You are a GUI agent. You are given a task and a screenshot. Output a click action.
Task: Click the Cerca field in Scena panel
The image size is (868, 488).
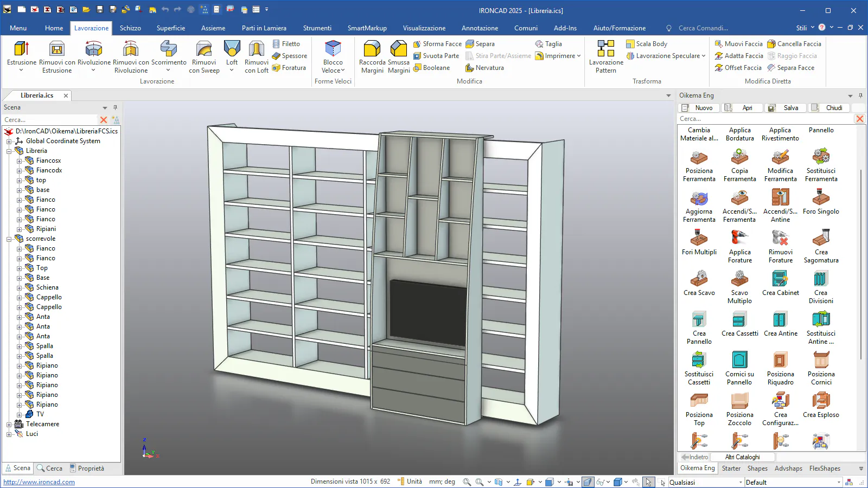pyautogui.click(x=49, y=120)
